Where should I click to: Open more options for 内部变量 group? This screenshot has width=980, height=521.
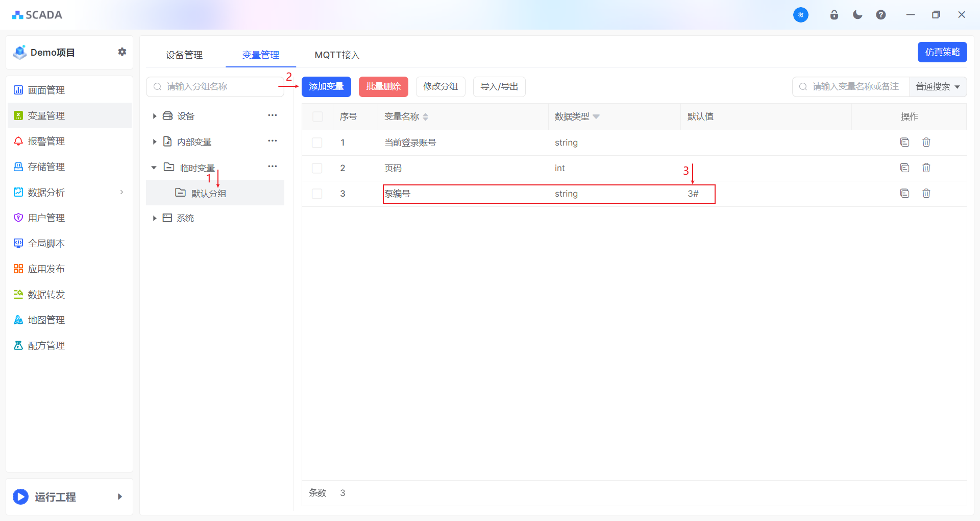click(273, 141)
